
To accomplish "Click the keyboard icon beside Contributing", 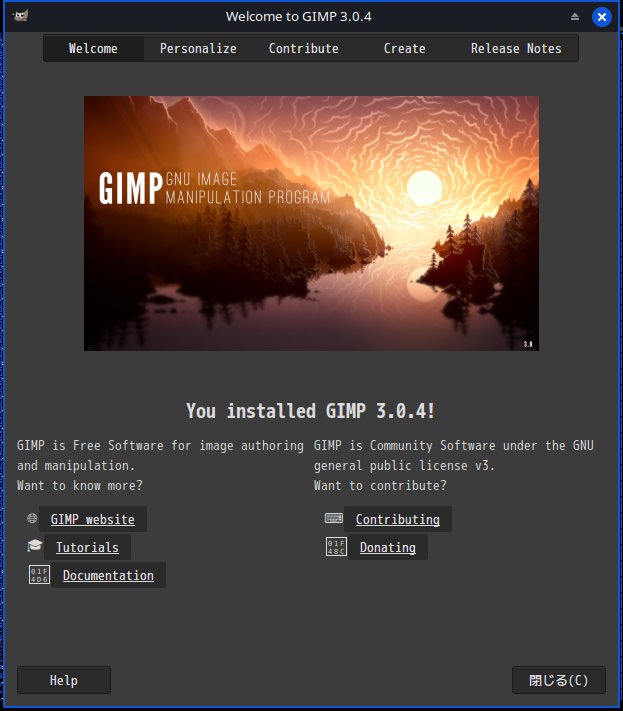I will click(x=334, y=518).
